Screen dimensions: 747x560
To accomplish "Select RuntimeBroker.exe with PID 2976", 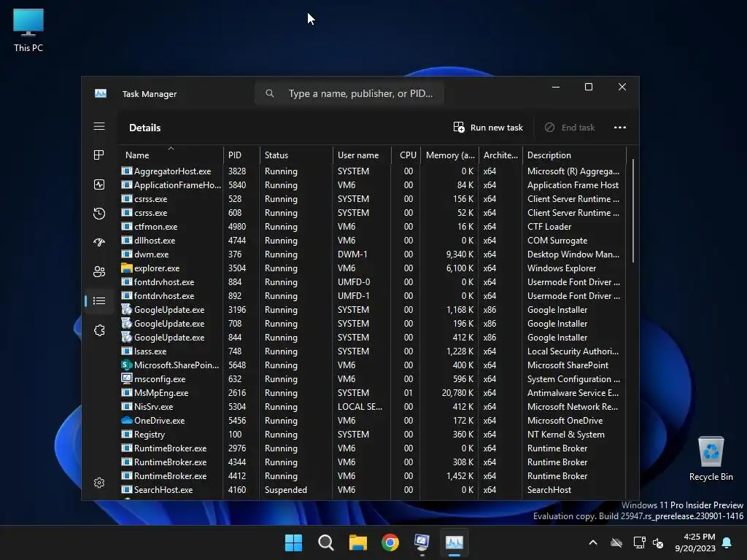I will pos(371,448).
